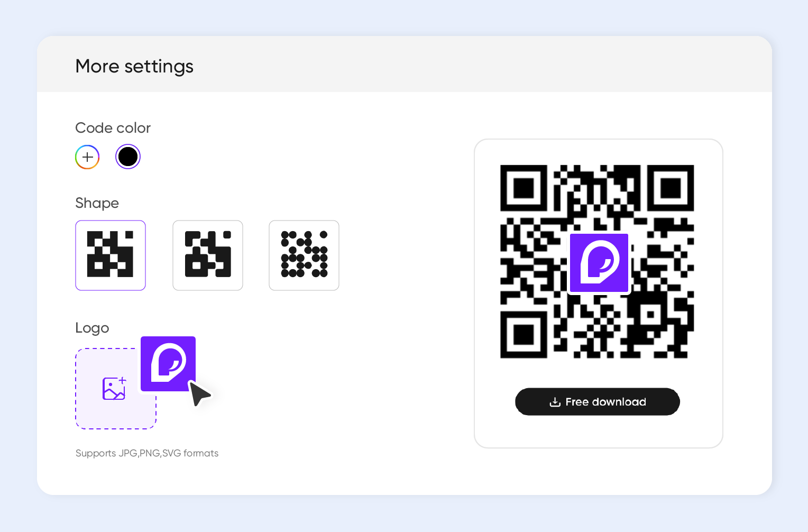Open the logo image upload box
The height and width of the screenshot is (532, 808).
[x=116, y=389]
